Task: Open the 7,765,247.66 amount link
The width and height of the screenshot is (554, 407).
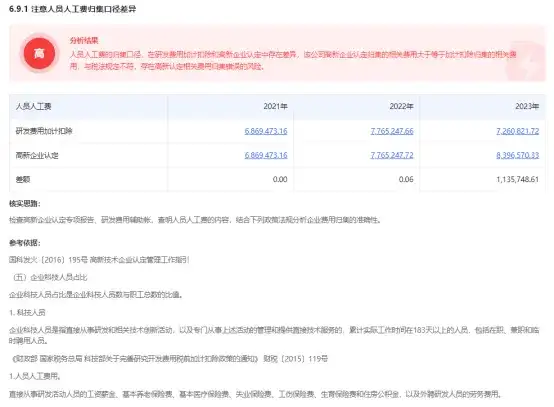Action: (x=392, y=131)
